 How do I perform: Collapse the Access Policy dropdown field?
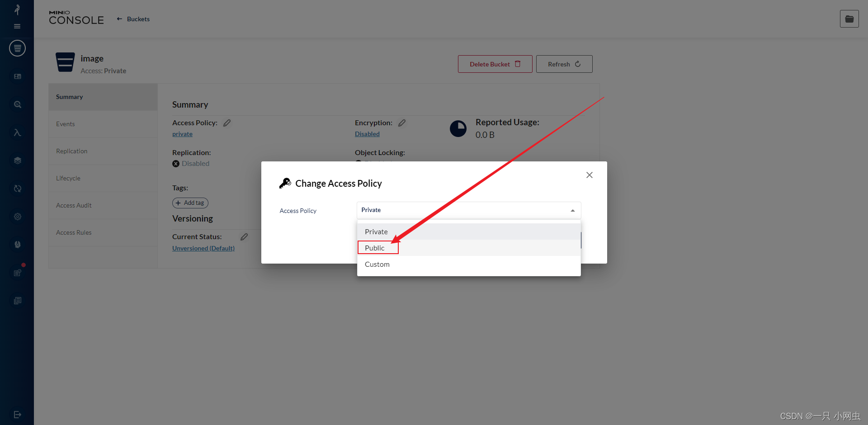pos(469,210)
